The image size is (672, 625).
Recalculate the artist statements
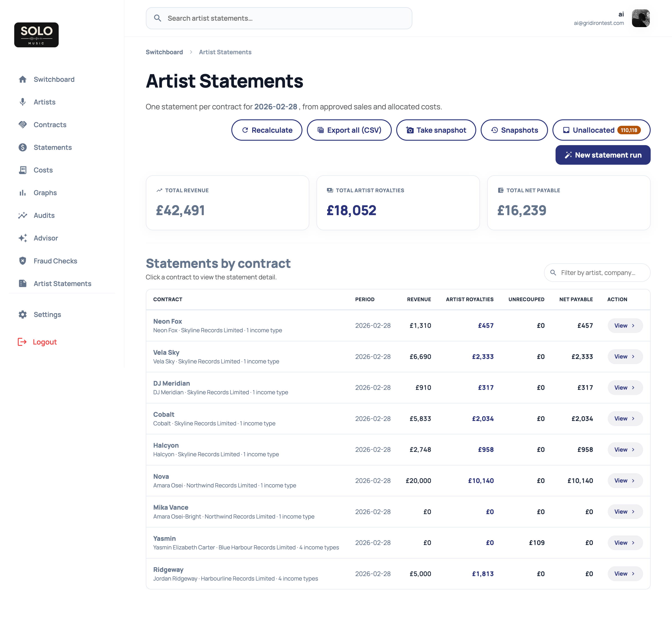click(x=267, y=130)
